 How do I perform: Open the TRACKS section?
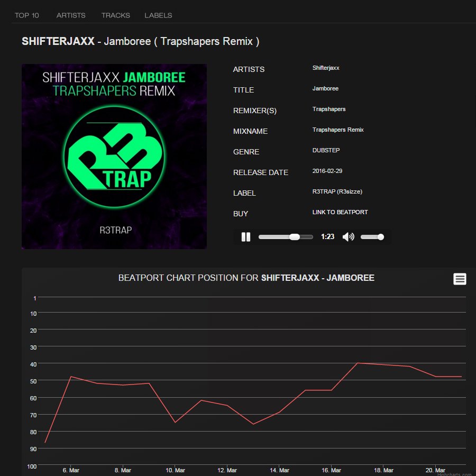click(x=116, y=15)
